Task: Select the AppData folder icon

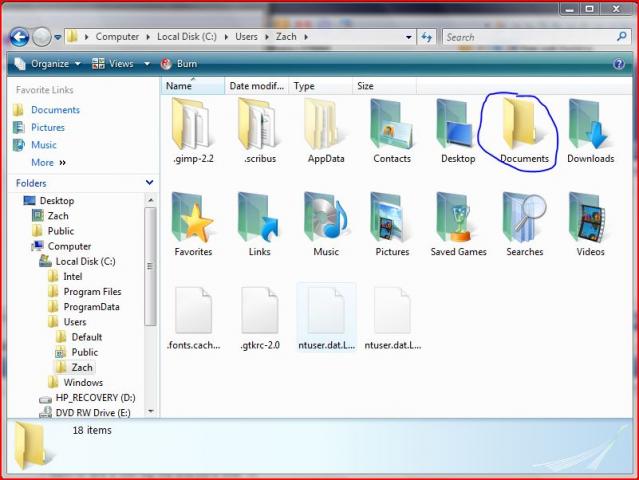Action: click(325, 124)
